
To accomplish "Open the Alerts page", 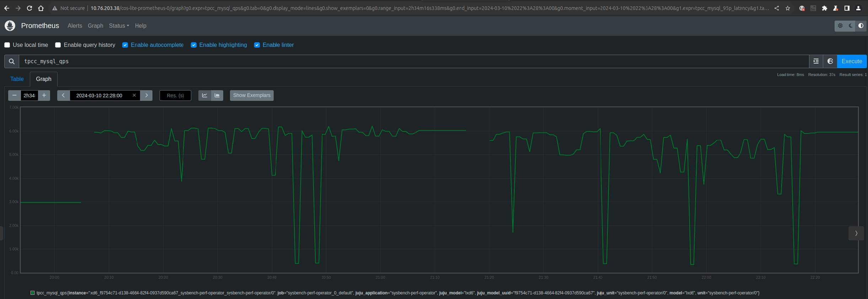I will point(75,26).
